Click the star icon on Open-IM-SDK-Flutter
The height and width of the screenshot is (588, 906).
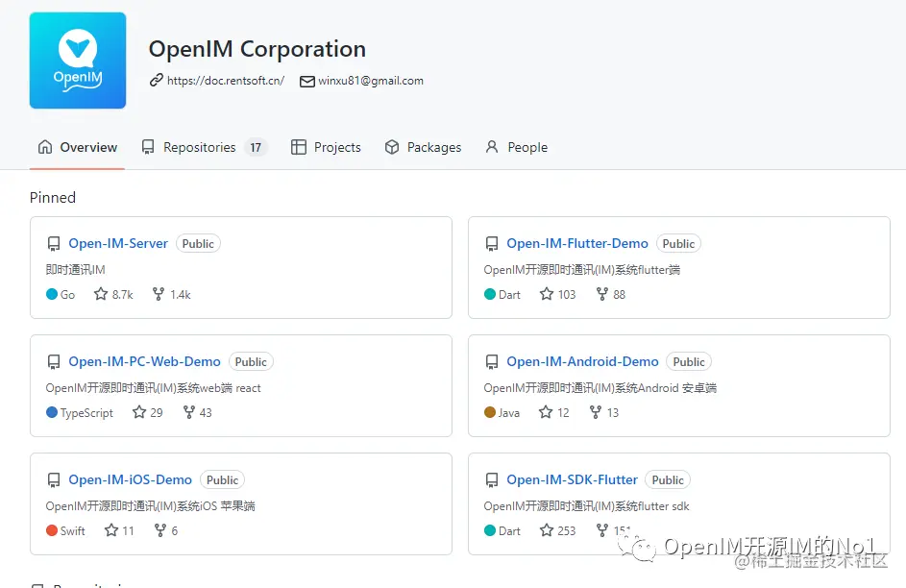click(x=547, y=530)
